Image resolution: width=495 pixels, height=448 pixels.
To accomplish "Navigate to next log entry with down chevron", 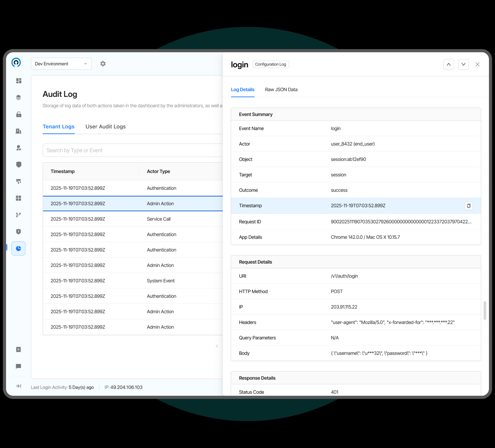I will 464,64.
